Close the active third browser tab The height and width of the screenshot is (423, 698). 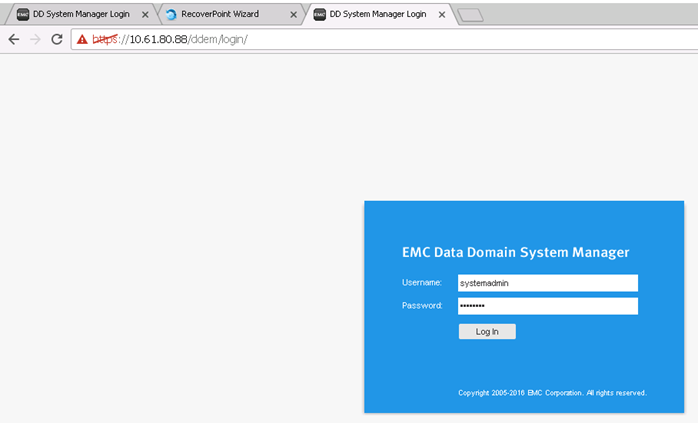coord(442,15)
